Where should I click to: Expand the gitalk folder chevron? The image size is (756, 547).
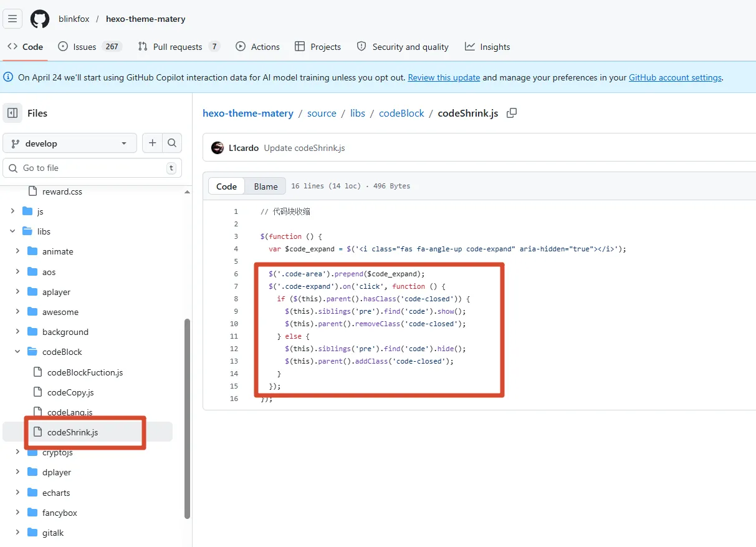[17, 533]
